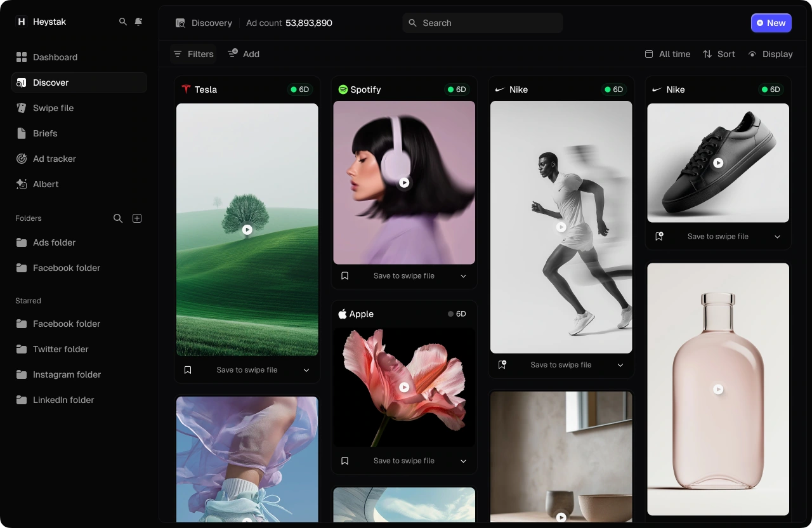Expand Spotify card save options chevron
The width and height of the screenshot is (812, 528).
coord(464,276)
